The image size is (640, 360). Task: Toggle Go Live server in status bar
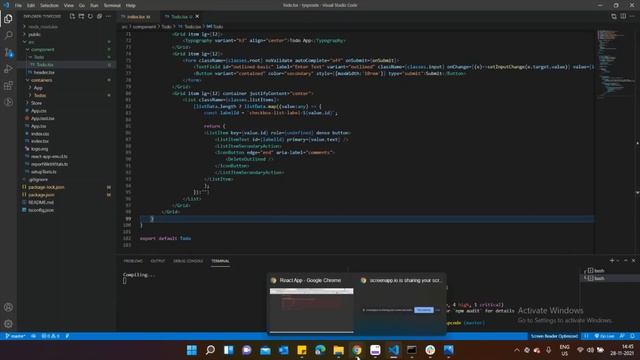604,336
